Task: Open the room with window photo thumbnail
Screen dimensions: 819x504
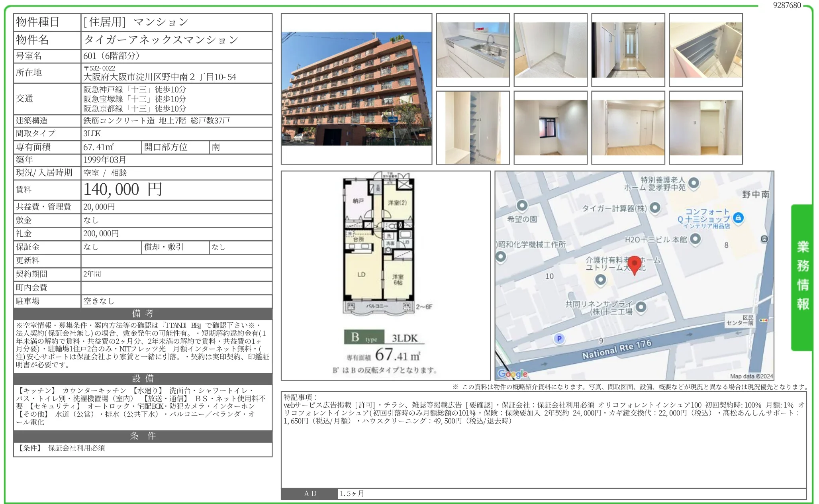Action: 550,127
